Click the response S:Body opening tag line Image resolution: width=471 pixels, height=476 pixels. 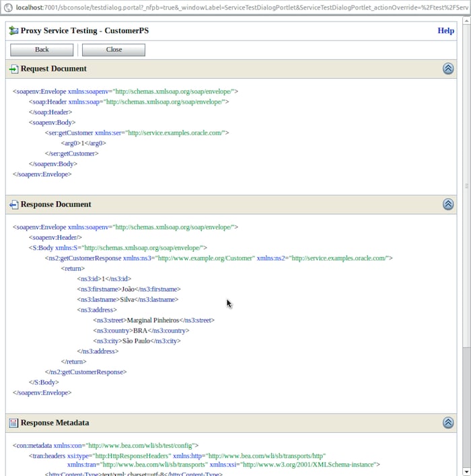tap(118, 248)
